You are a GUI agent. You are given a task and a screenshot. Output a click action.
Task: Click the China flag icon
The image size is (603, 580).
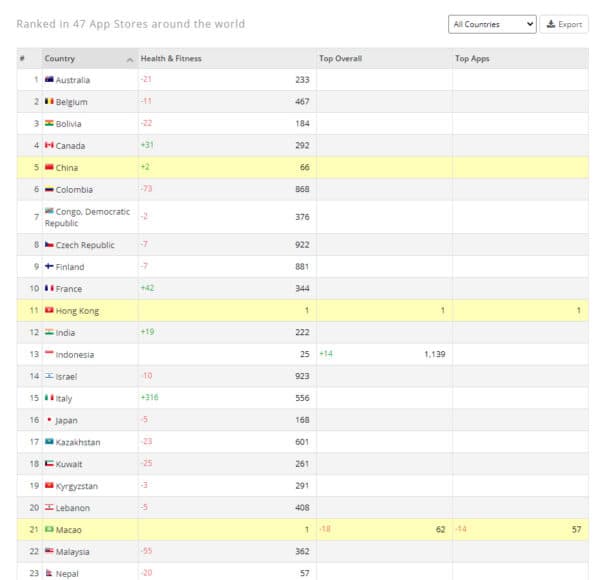[x=49, y=167]
